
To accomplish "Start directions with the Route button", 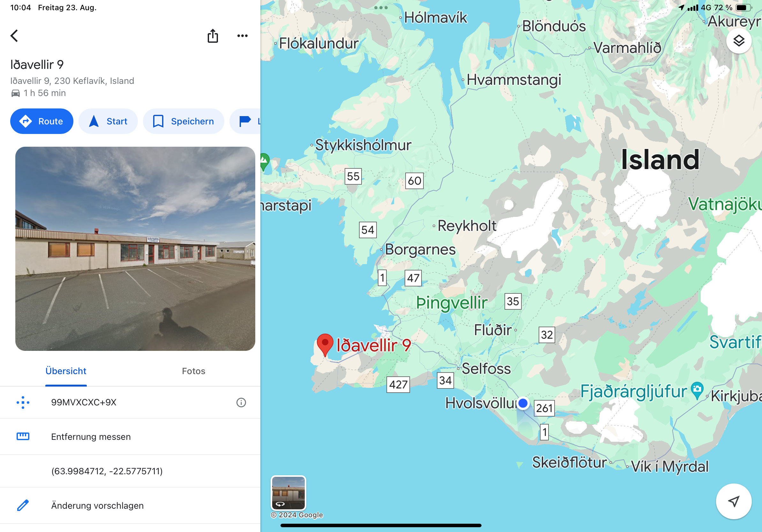I will pyautogui.click(x=42, y=122).
